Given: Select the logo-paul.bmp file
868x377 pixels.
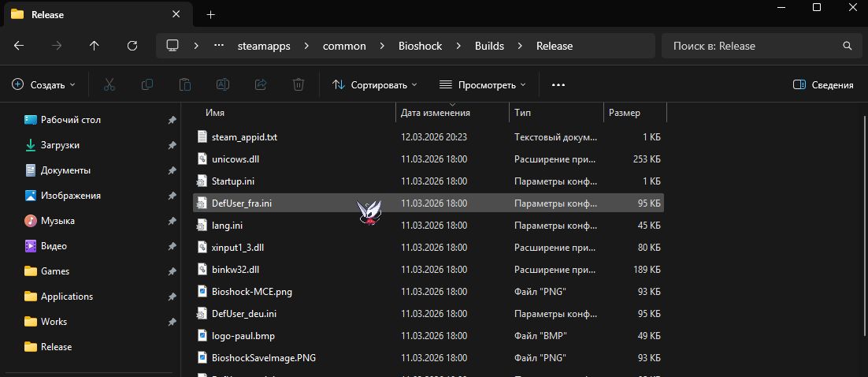Looking at the screenshot, I should (428, 336).
